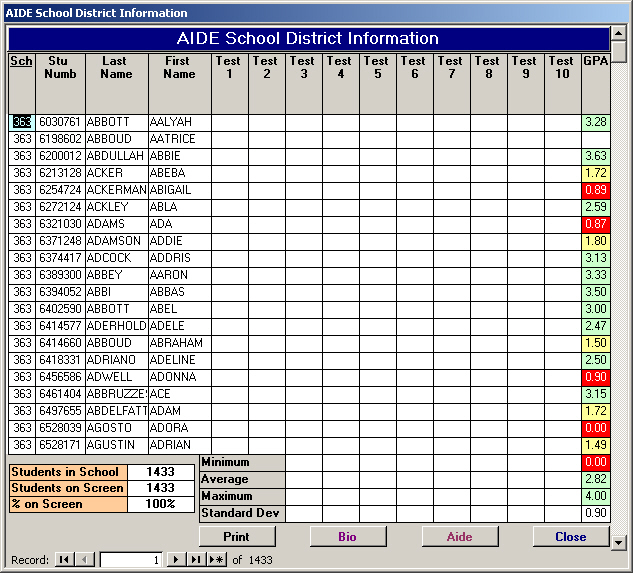This screenshot has width=633, height=573.
Task: Click last name ADAMSON
Action: [117, 241]
